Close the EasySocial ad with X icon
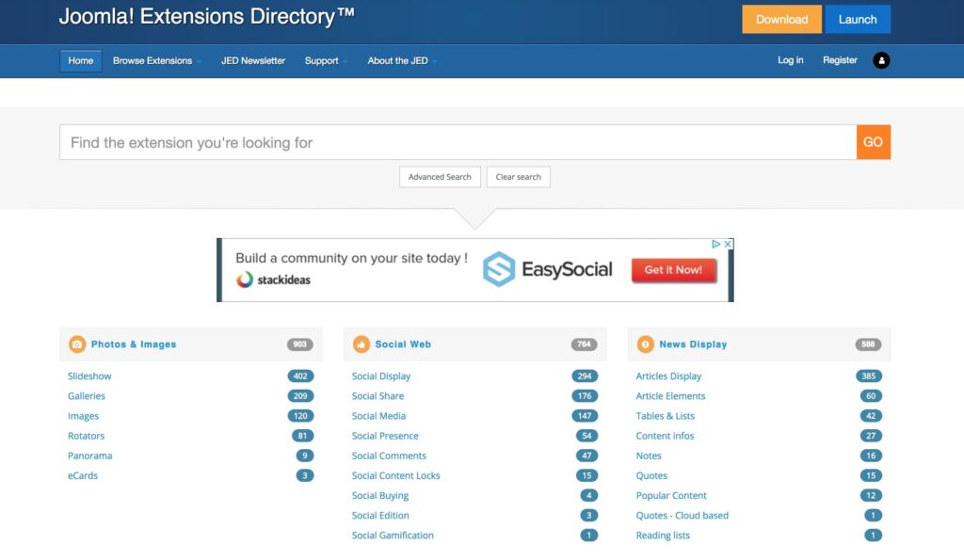 [728, 244]
